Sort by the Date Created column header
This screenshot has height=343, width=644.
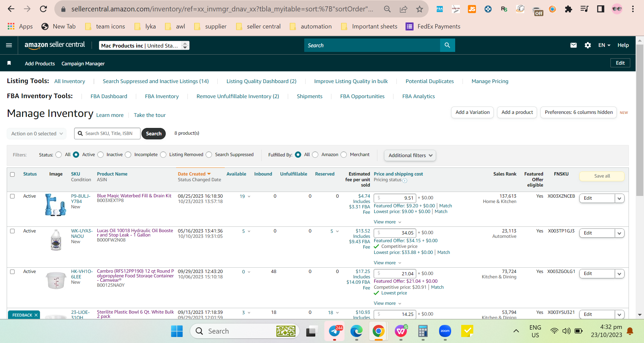[x=194, y=174]
